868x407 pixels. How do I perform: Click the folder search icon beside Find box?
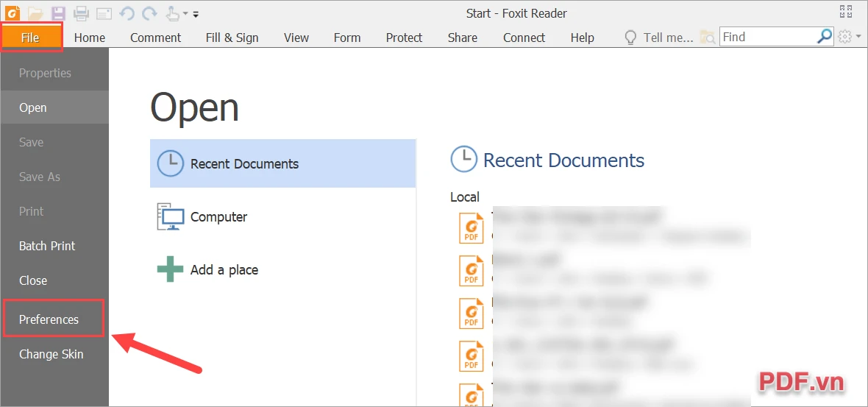(708, 37)
